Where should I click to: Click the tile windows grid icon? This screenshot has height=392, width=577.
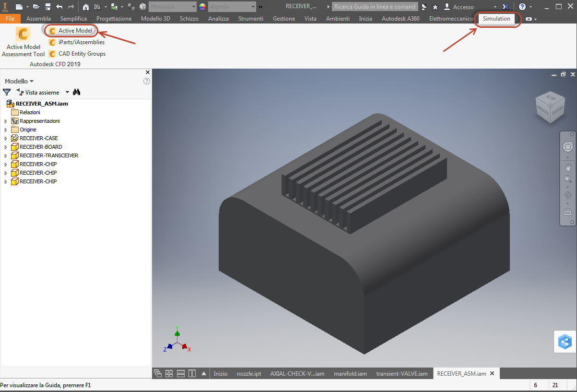pos(169,374)
